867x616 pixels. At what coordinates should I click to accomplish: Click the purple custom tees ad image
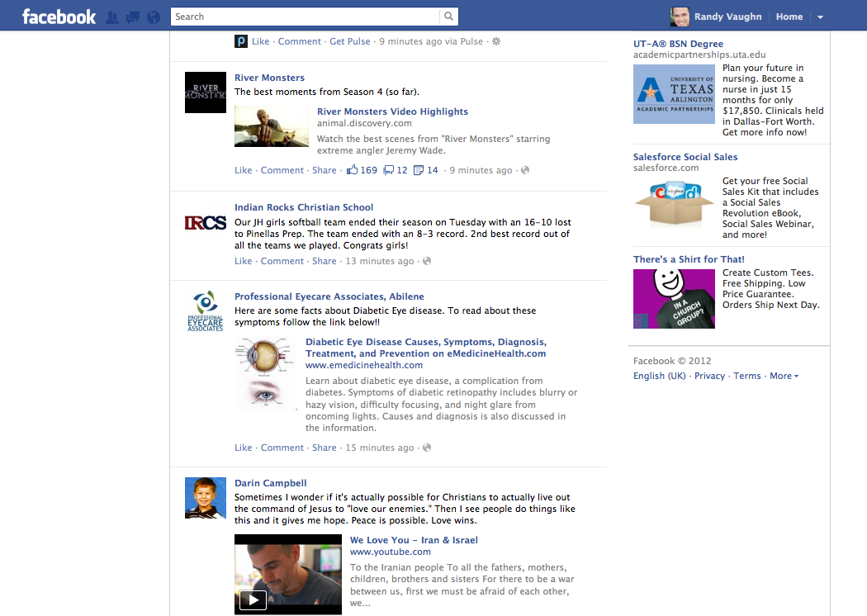click(674, 299)
